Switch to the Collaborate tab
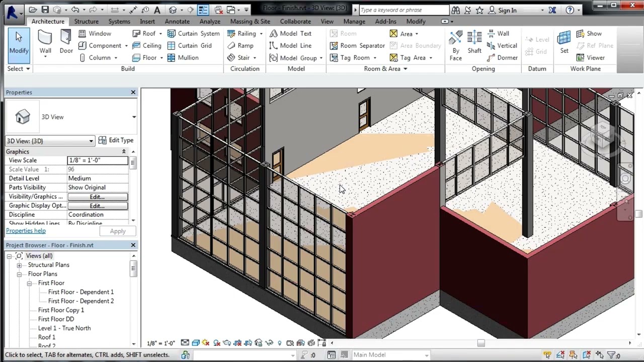The image size is (644, 362). click(x=295, y=22)
